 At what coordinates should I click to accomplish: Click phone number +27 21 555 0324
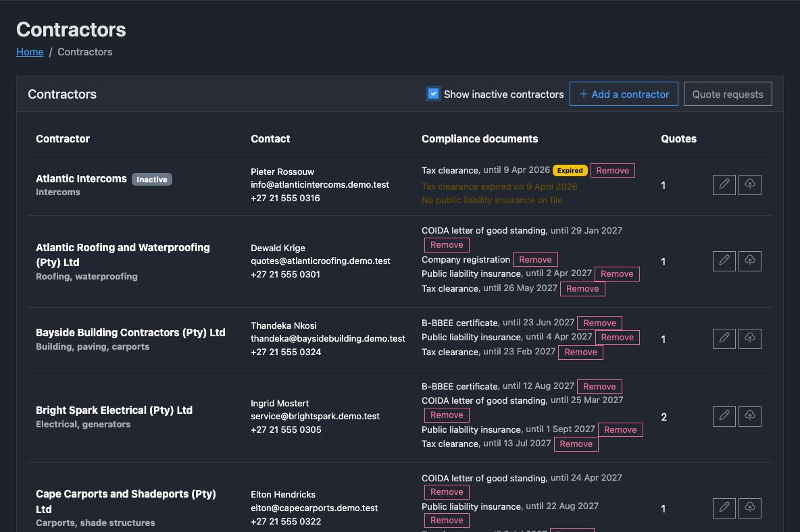coord(286,352)
